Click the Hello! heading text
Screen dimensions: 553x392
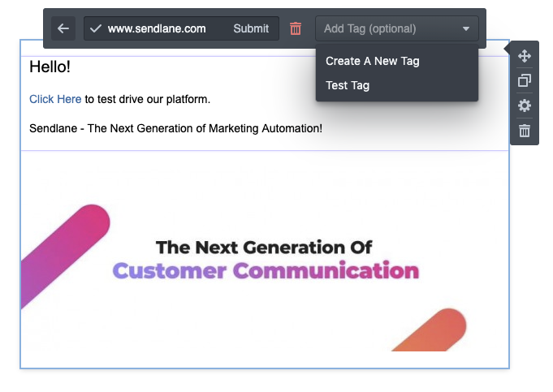coord(50,67)
